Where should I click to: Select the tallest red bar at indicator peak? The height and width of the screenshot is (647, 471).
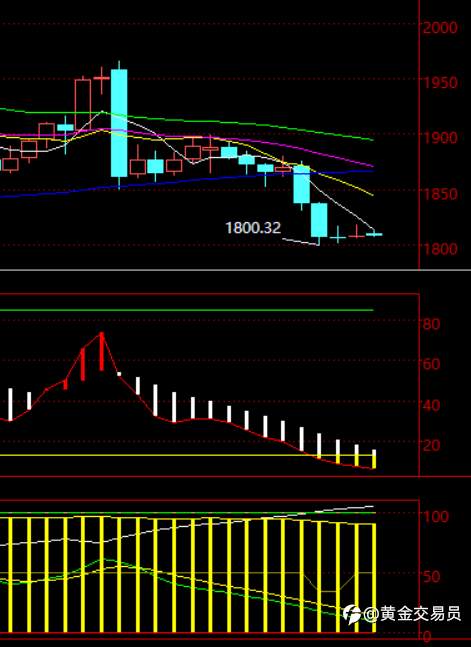[x=102, y=352]
